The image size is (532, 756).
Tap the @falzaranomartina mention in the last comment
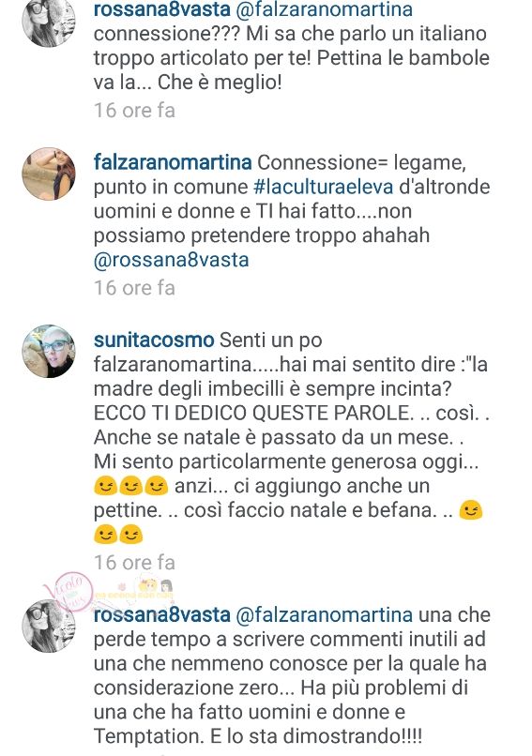[324, 614]
